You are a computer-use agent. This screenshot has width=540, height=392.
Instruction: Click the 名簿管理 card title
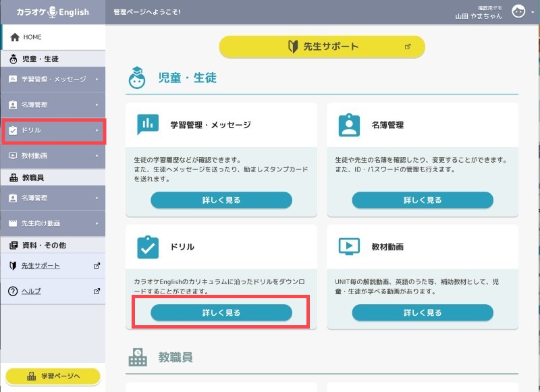point(387,125)
